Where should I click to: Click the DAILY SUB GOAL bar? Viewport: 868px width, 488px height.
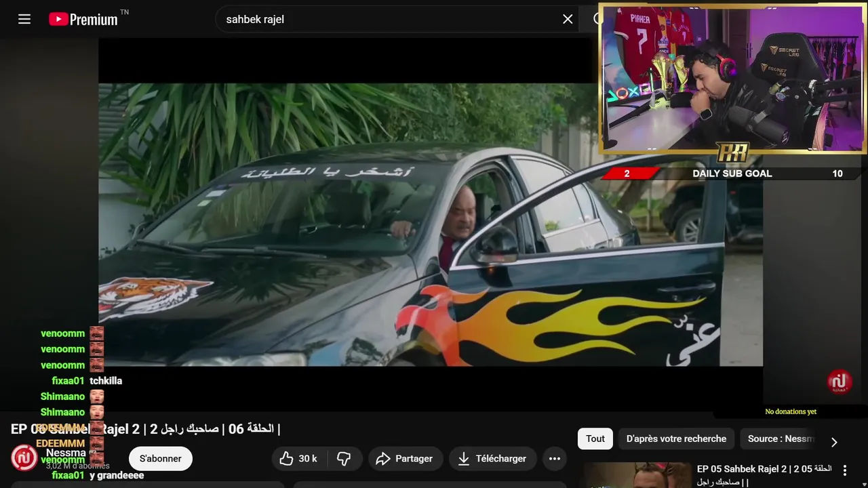[x=732, y=174]
